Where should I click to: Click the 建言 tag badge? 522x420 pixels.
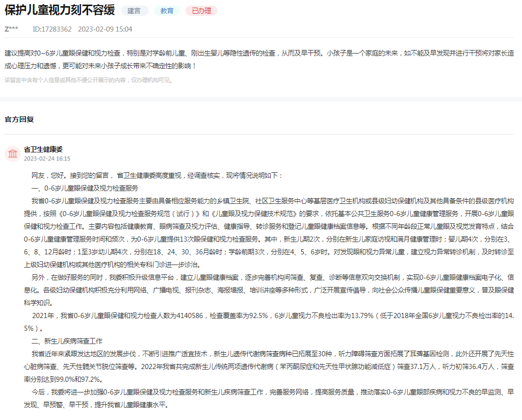tap(135, 11)
